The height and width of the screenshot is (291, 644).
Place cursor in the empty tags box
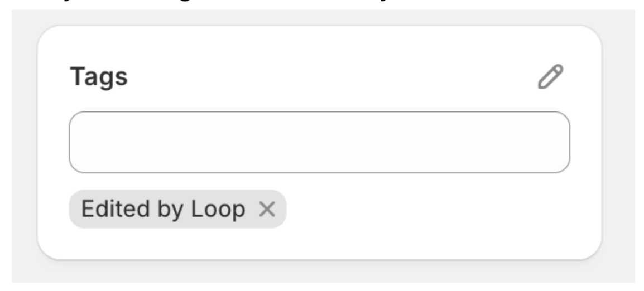coord(319,142)
